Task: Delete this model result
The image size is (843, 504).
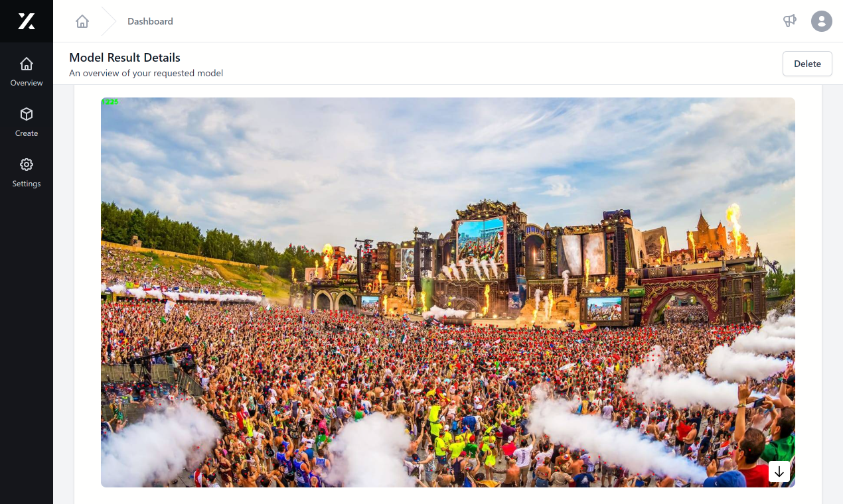Action: click(x=807, y=64)
